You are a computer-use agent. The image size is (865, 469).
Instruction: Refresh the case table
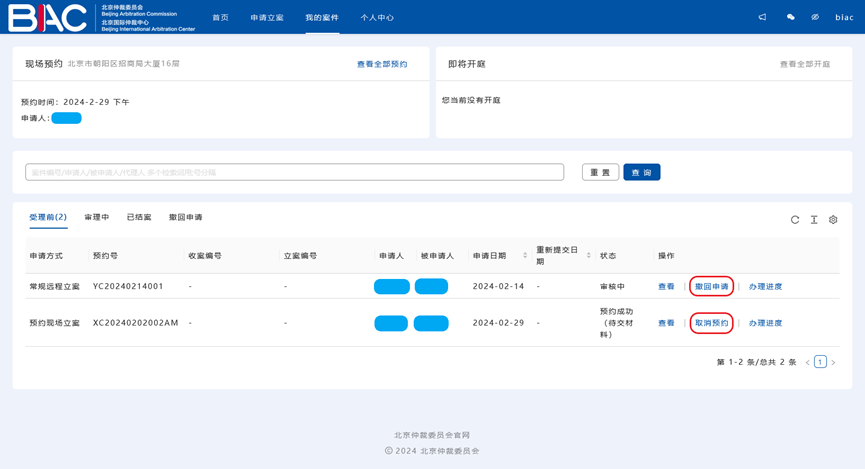795,220
